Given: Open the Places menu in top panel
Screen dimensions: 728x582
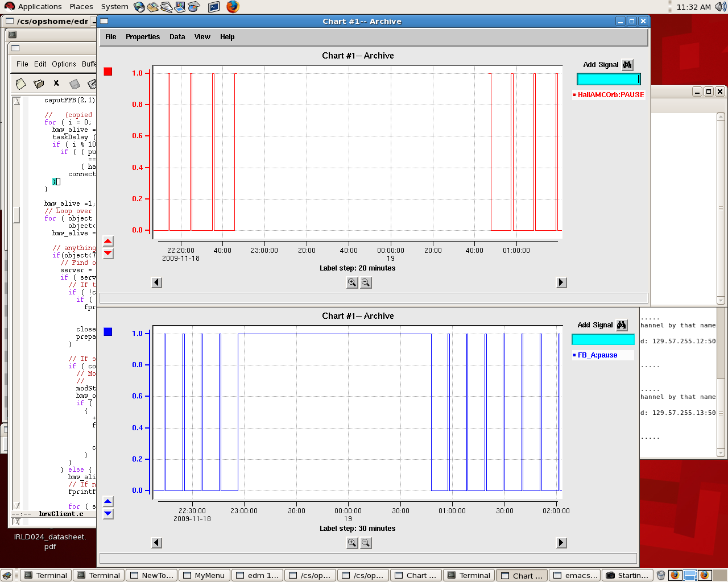Looking at the screenshot, I should tap(81, 7).
